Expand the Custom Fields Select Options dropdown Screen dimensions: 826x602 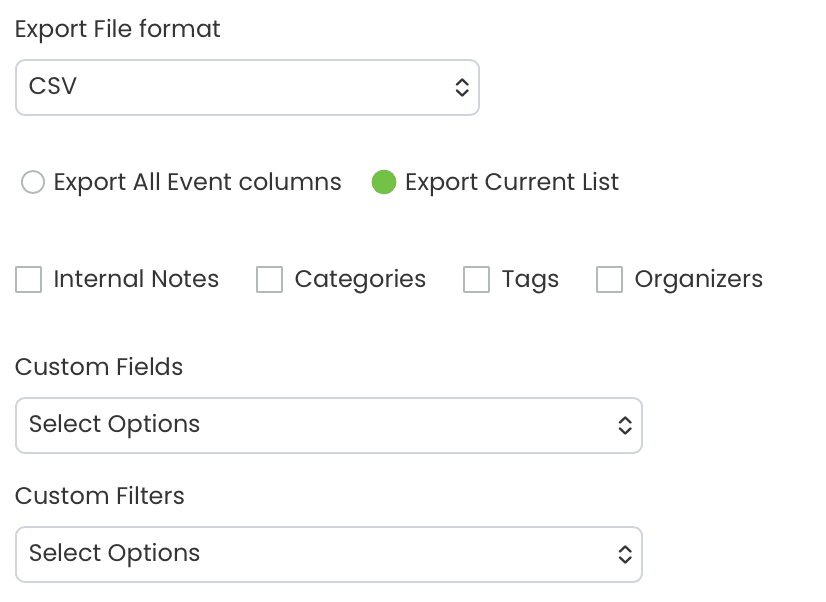tap(328, 425)
